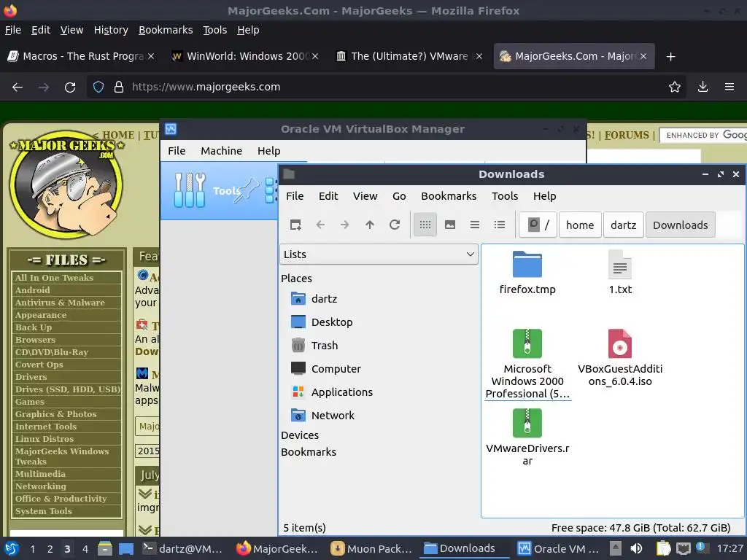Open Firefox Bookmarks menu

click(166, 30)
